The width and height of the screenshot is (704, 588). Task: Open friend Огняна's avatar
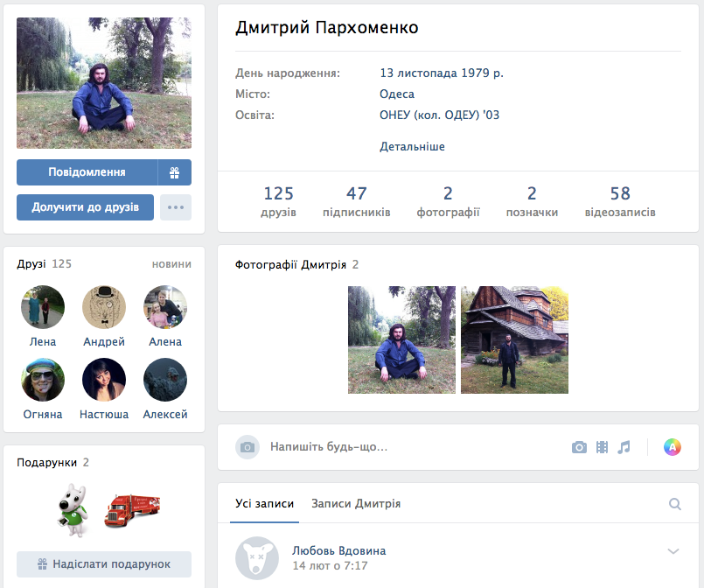pos(43,381)
